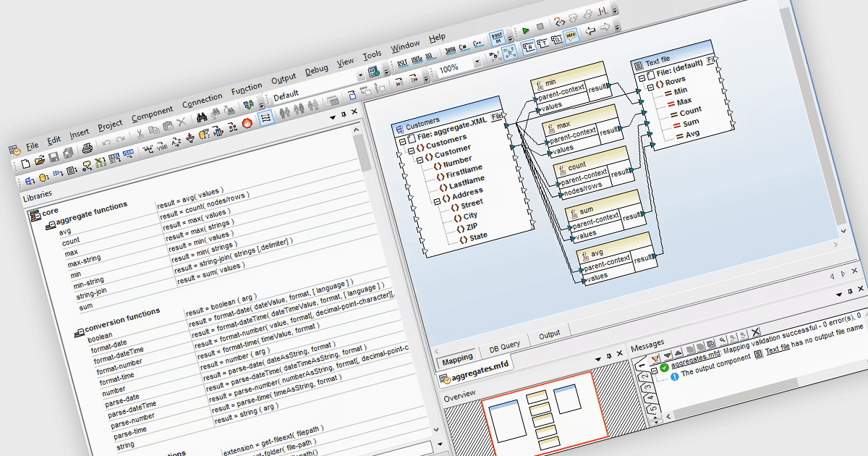Open the Tools menu
The width and height of the screenshot is (868, 456).
tap(372, 55)
